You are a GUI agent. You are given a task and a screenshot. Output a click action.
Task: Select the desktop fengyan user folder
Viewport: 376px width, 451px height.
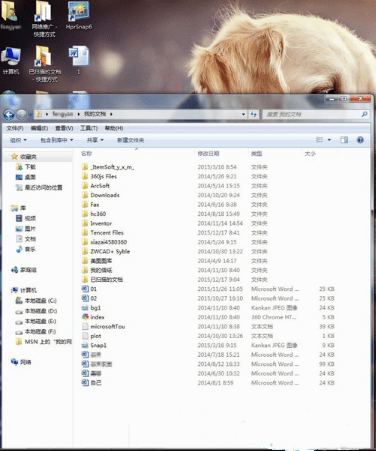(x=10, y=15)
